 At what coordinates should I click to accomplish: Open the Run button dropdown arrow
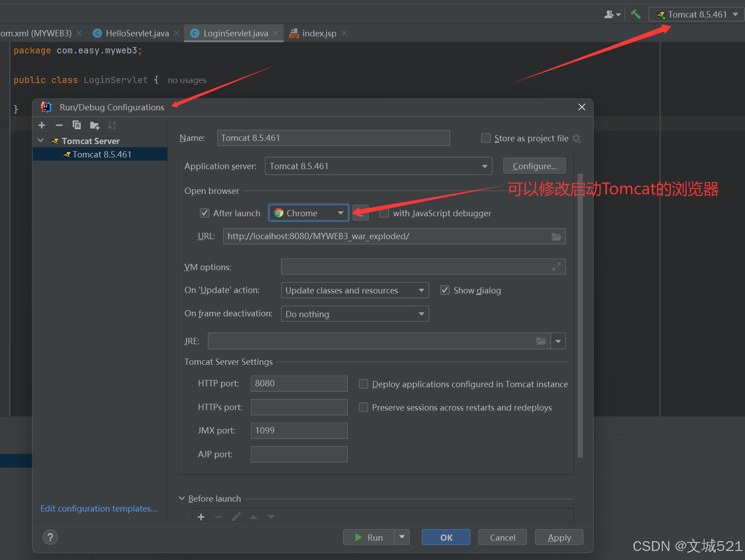point(402,537)
